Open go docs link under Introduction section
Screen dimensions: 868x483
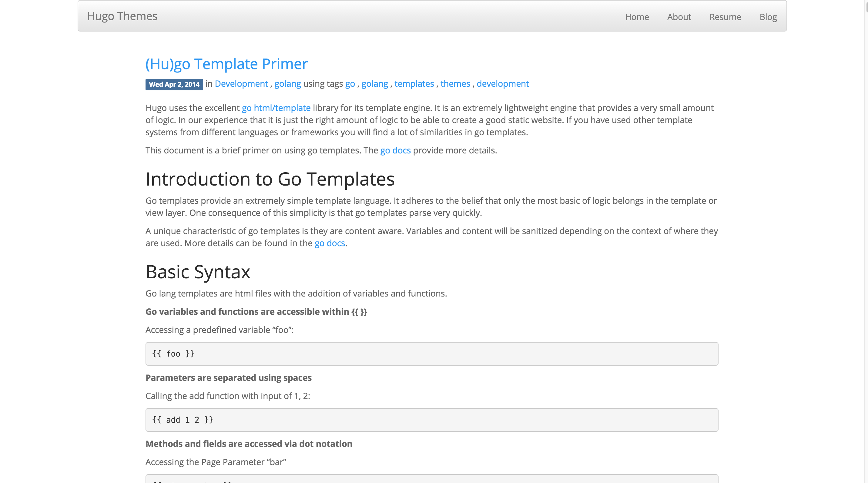point(330,243)
